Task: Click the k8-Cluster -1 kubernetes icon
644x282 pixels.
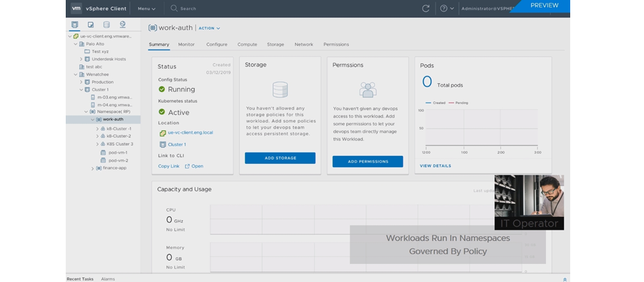Action: click(x=103, y=129)
